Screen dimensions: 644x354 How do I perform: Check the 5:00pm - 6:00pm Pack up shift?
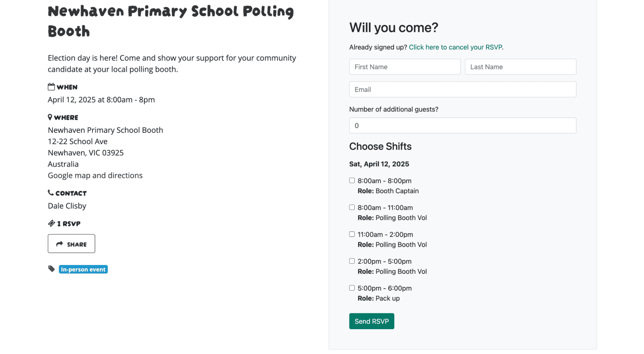(352, 288)
